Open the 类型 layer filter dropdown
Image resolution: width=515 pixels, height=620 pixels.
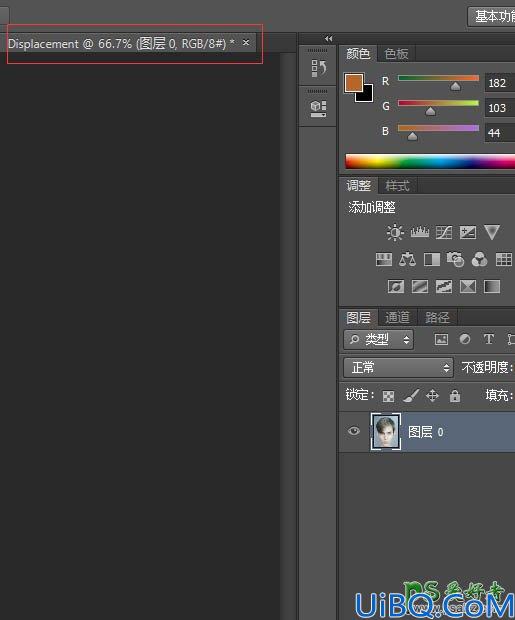click(379, 339)
